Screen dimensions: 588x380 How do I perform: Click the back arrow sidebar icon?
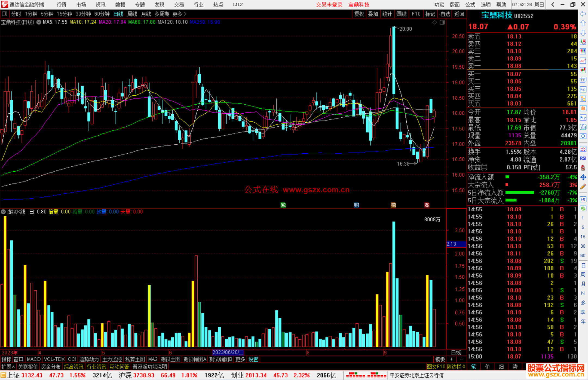[583, 14]
